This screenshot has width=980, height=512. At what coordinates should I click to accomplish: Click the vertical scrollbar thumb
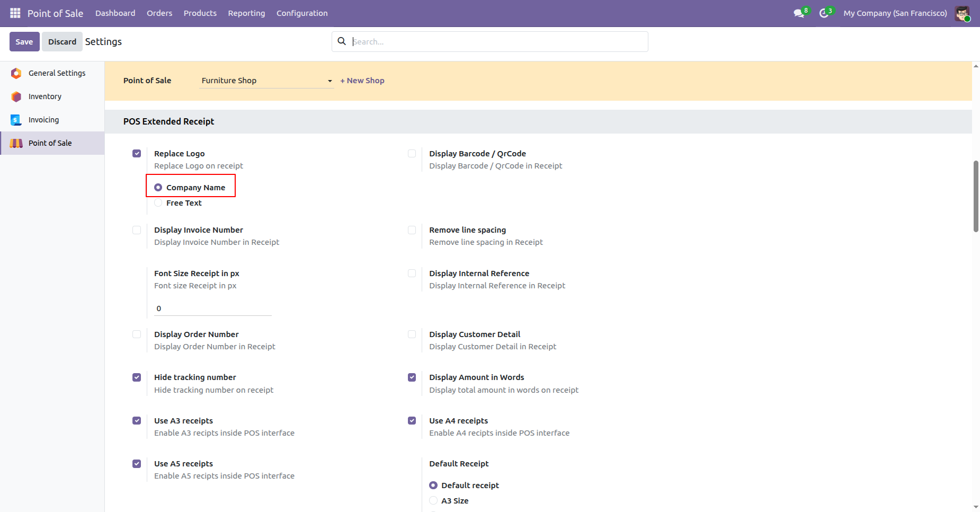tap(976, 196)
